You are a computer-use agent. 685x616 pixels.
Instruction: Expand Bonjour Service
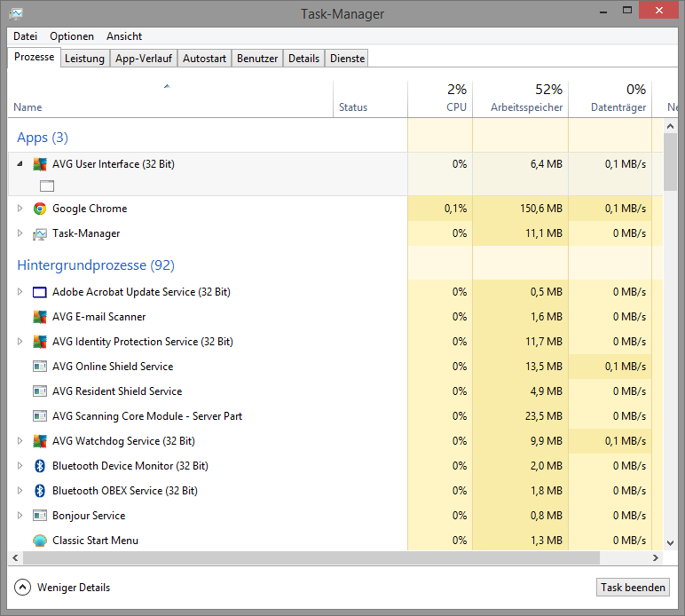tap(20, 516)
